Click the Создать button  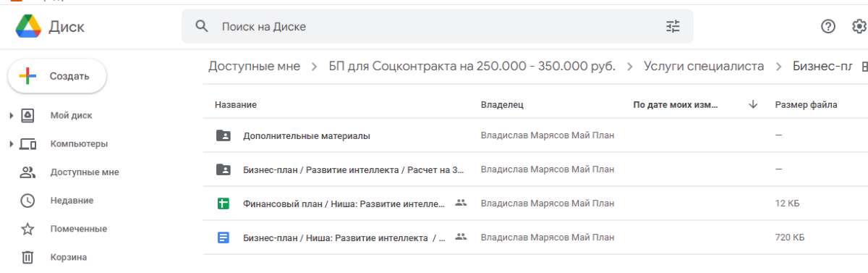tap(57, 76)
